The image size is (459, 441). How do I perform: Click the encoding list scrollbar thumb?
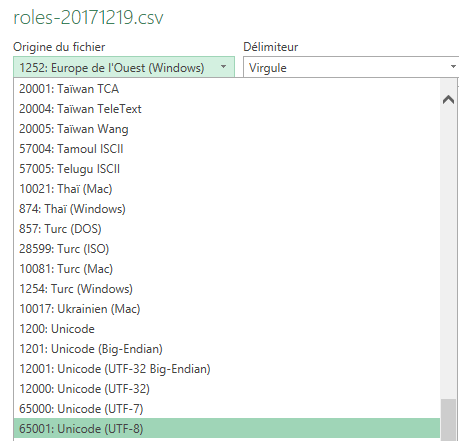point(448,420)
